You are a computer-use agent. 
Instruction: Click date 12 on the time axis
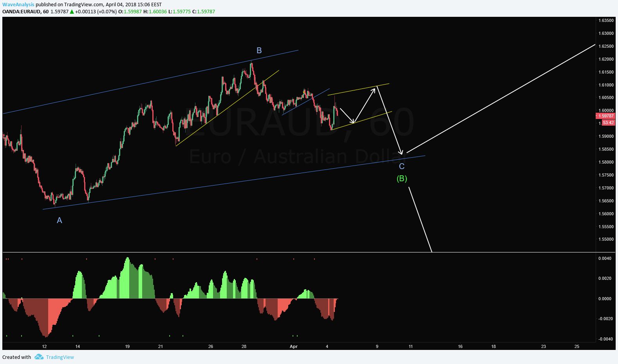point(44,346)
